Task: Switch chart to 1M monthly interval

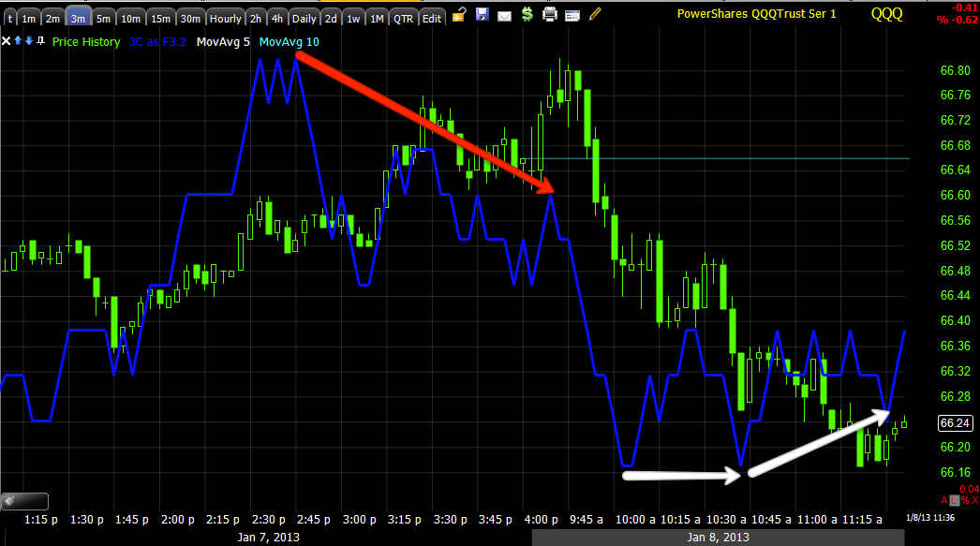Action: [377, 18]
